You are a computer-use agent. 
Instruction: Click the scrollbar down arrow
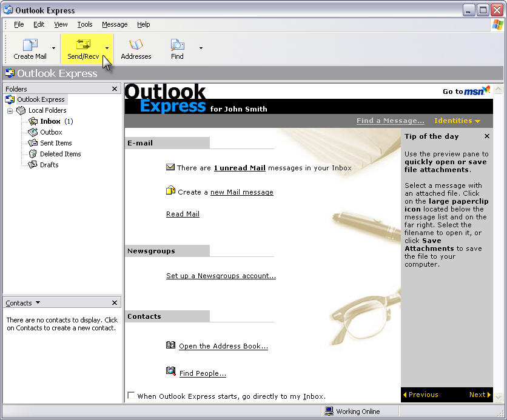(499, 397)
